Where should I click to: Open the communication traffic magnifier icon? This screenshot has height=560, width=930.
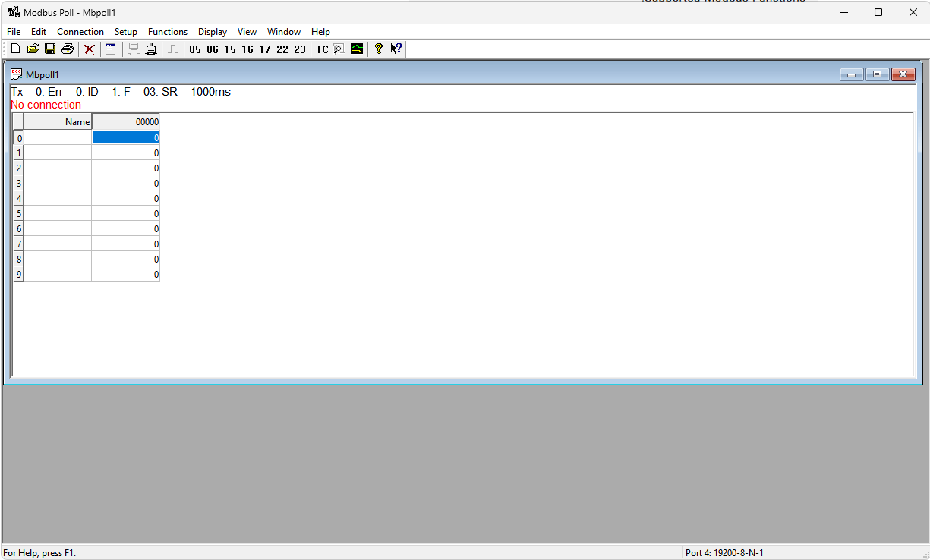(339, 49)
